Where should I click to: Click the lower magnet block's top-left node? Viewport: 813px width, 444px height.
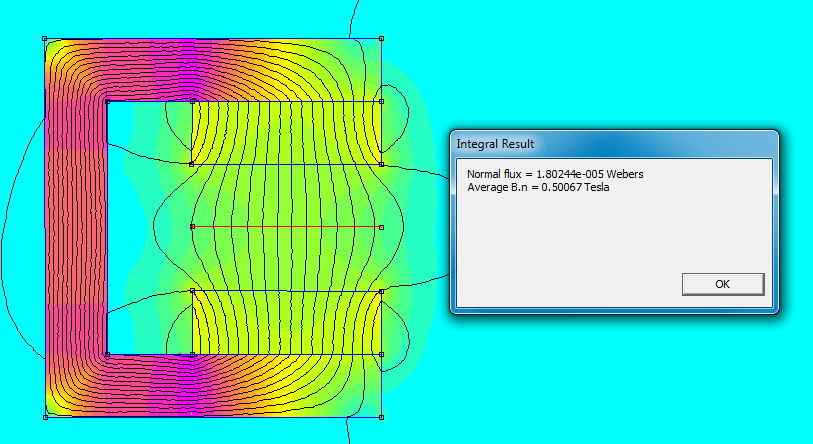pyautogui.click(x=192, y=291)
